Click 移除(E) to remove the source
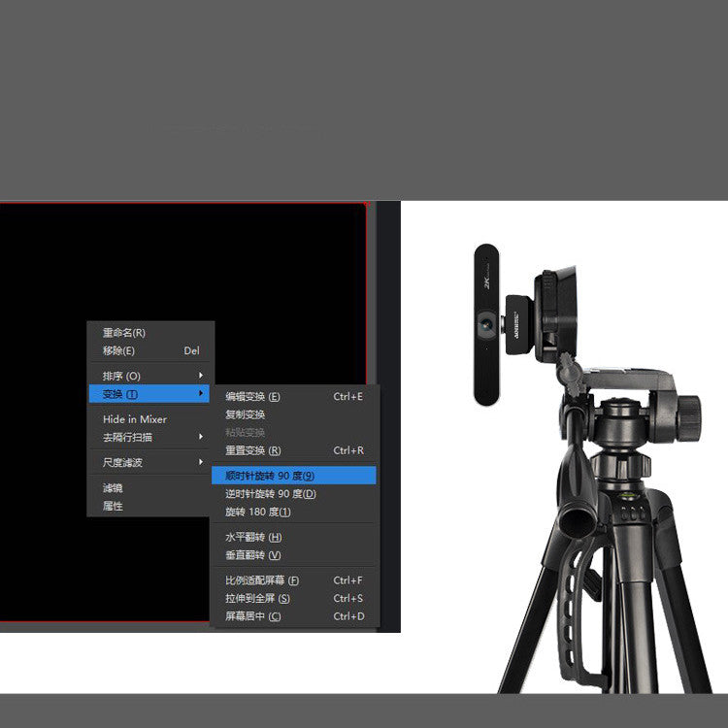This screenshot has width=728, height=728. (x=119, y=350)
